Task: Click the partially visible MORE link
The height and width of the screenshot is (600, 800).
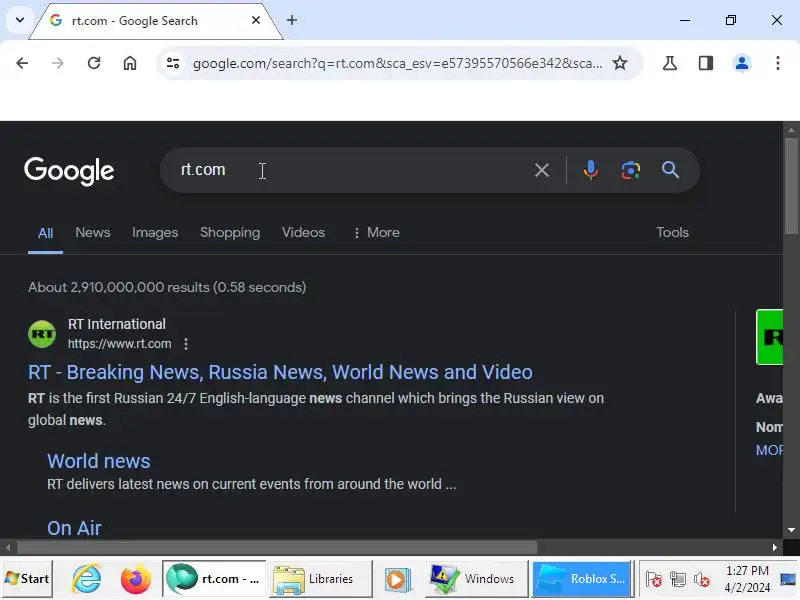Action: (769, 450)
